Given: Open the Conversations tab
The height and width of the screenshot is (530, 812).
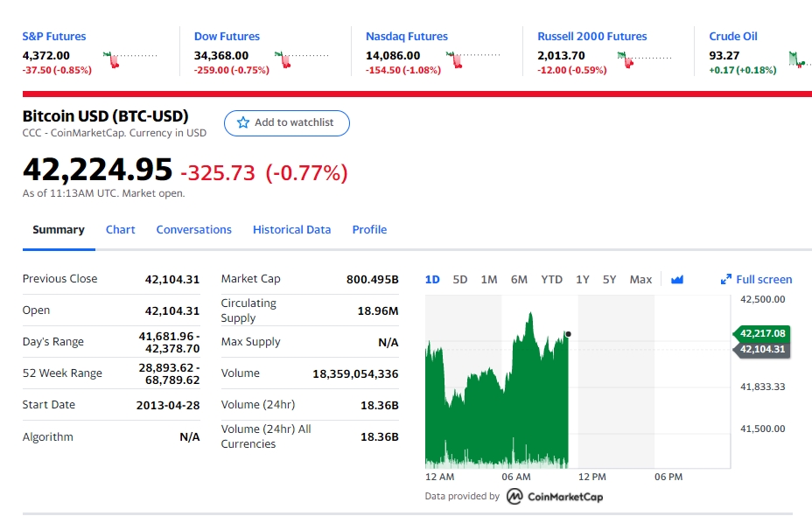Looking at the screenshot, I should click(x=193, y=230).
